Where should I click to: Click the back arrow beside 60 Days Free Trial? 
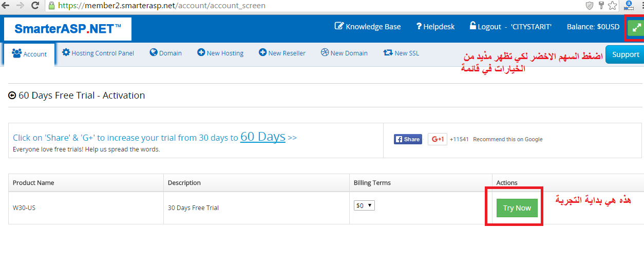pos(12,96)
